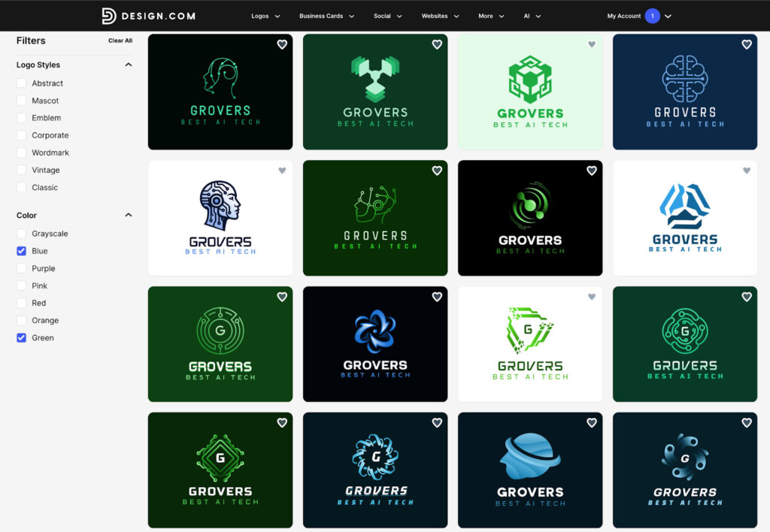Select the green planet Grovers logo thumbnail

click(x=530, y=218)
